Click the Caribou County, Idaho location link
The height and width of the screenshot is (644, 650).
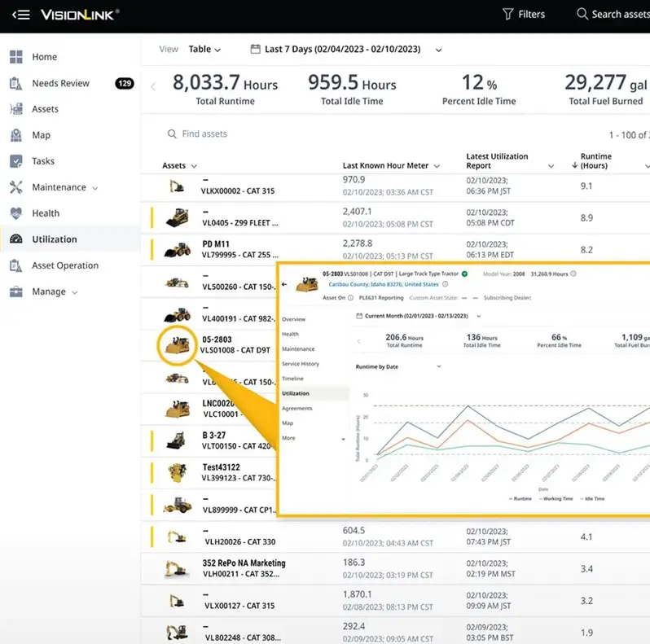tap(383, 284)
